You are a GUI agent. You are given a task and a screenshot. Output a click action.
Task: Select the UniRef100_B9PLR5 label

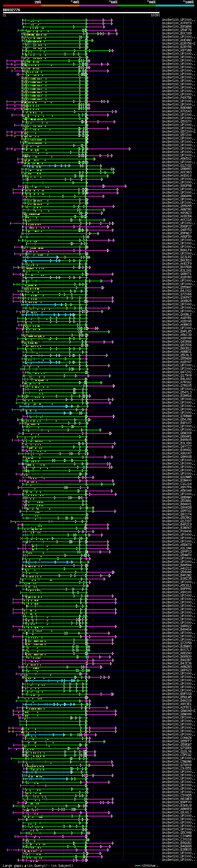[x=177, y=331]
